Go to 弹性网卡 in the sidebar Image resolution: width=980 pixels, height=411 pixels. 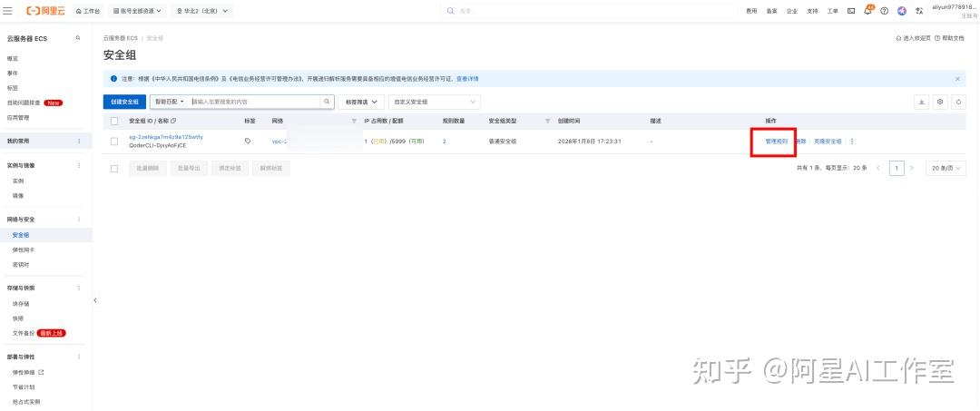(24, 250)
